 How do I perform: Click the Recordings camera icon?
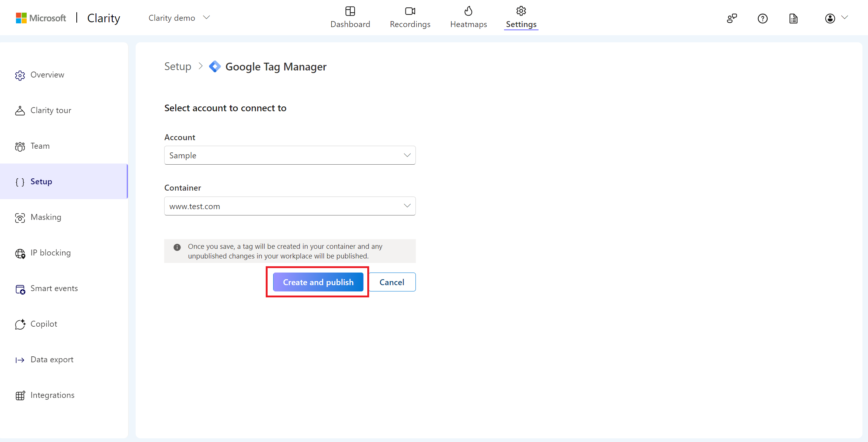410,11
